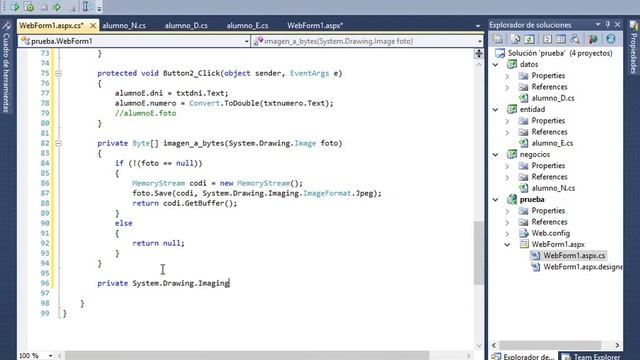Click the green Start Debugging arrow in toolbar
Image resolution: width=640 pixels, height=360 pixels.
coord(57,7)
